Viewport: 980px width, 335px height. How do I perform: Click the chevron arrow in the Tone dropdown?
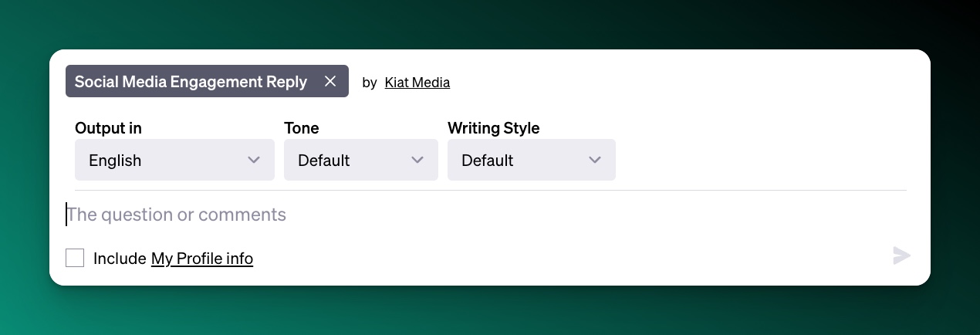point(417,160)
